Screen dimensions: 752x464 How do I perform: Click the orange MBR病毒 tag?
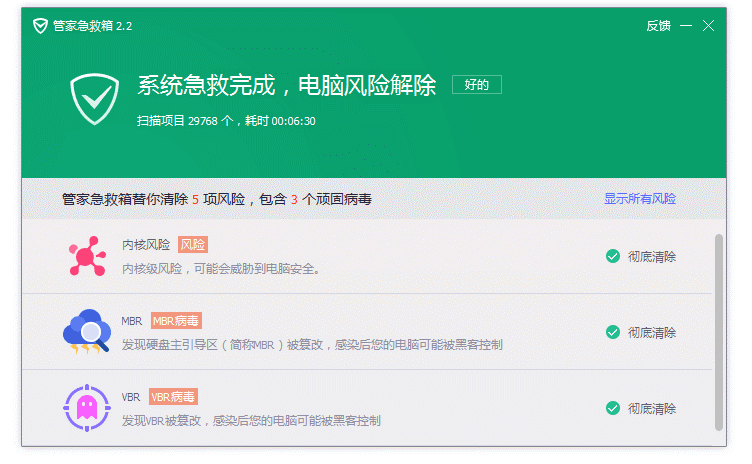(176, 321)
